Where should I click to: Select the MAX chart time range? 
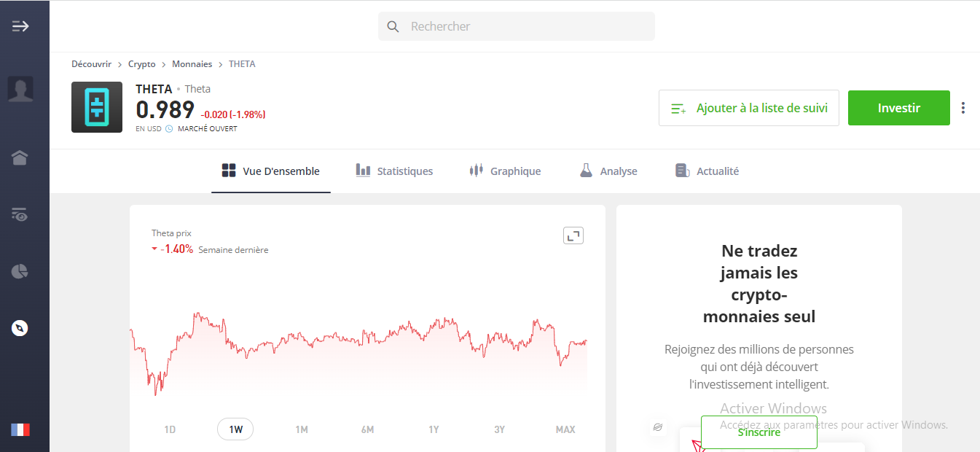tap(565, 429)
